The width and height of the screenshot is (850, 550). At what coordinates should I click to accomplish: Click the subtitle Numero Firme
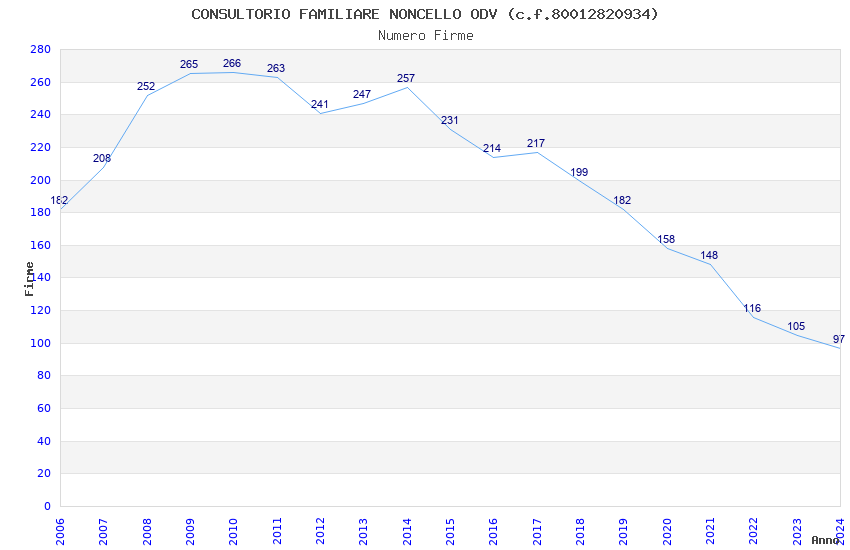click(426, 35)
